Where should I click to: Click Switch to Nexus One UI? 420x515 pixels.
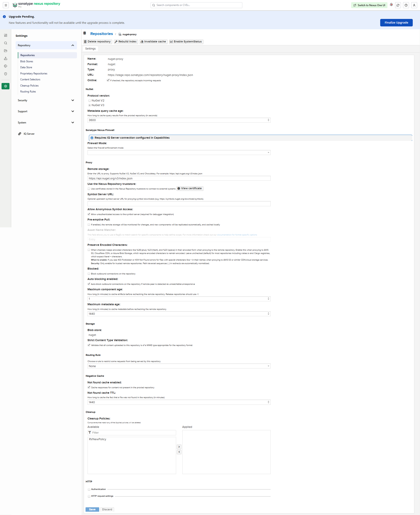[x=369, y=5]
